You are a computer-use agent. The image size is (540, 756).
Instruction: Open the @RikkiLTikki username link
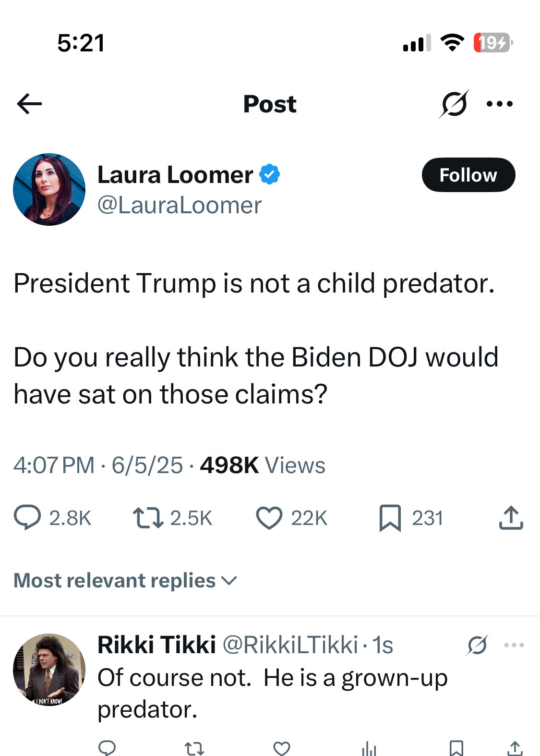click(290, 645)
